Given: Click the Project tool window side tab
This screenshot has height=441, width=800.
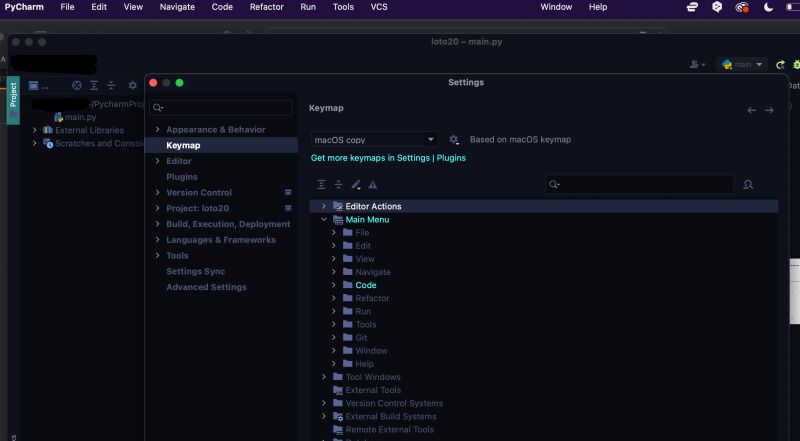Looking at the screenshot, I should [x=13, y=100].
